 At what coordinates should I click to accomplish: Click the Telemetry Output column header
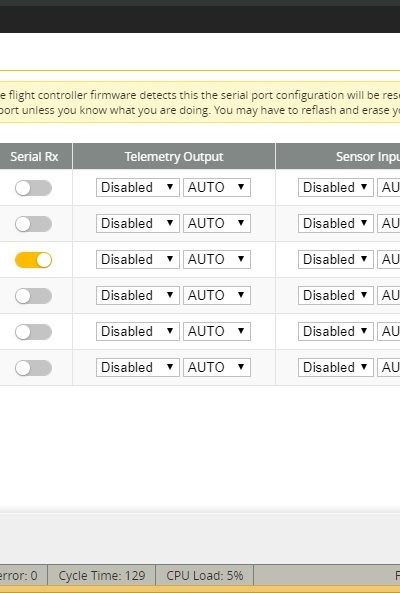[x=174, y=157]
